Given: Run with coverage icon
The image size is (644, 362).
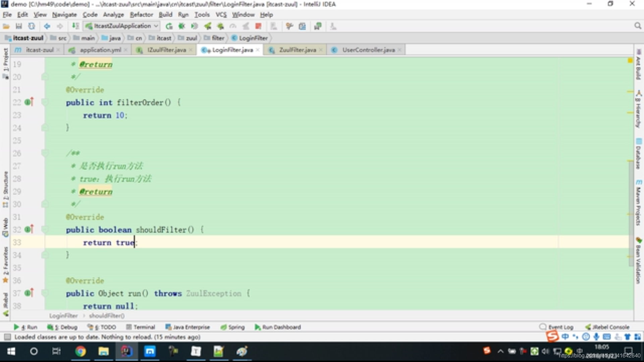Looking at the screenshot, I should click(195, 26).
